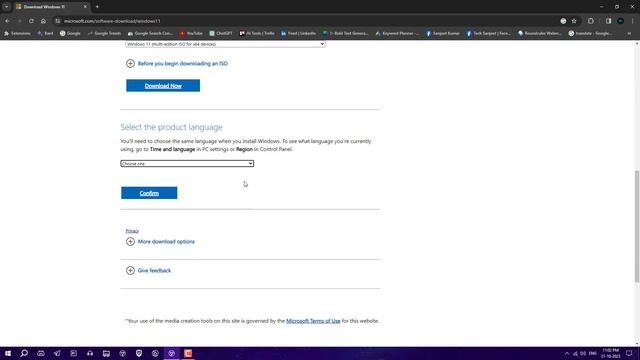The width and height of the screenshot is (640, 360).
Task: Open the Bold Text Generator bookmark
Action: pyautogui.click(x=346, y=33)
